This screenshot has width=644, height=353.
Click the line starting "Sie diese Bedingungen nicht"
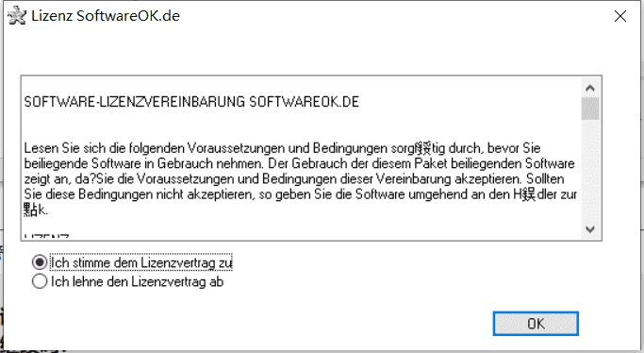point(301,194)
